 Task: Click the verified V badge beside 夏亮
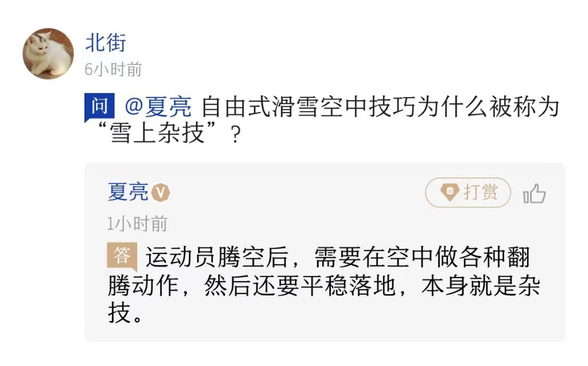click(161, 193)
